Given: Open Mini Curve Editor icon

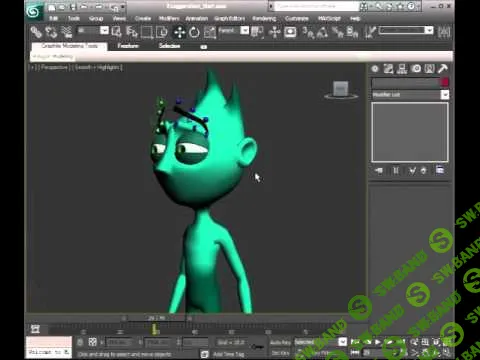Looking at the screenshot, I should pos(35,329).
